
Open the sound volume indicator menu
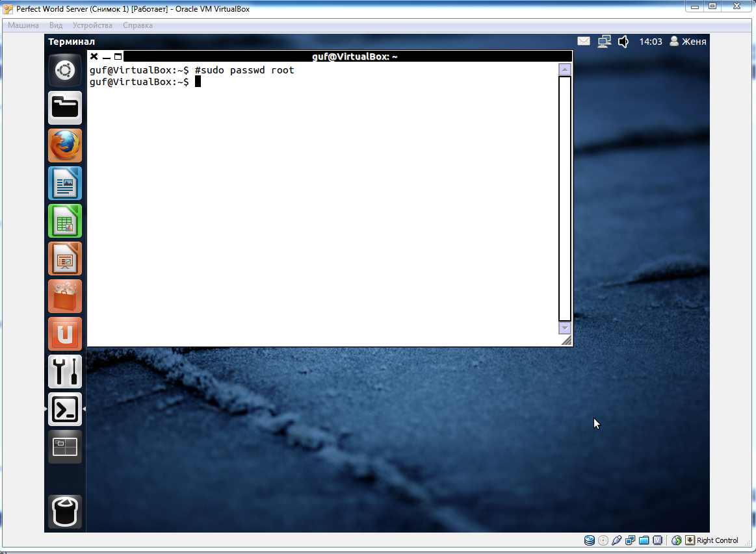(x=623, y=42)
